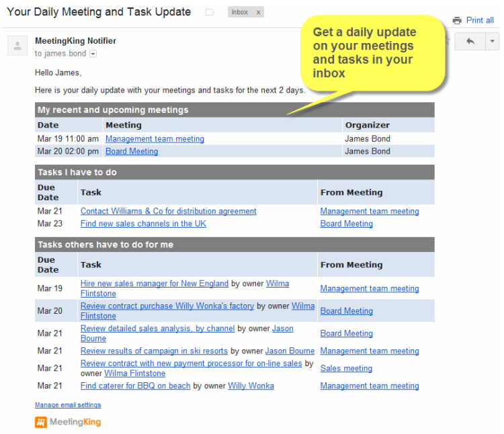Open the more options arrow beside reply
The width and height of the screenshot is (504, 434).
(x=492, y=41)
